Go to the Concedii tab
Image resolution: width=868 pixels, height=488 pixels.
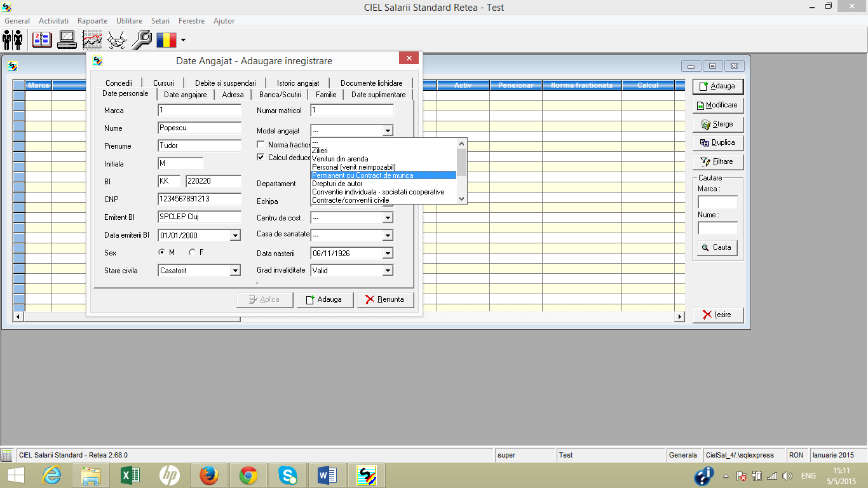pos(119,83)
